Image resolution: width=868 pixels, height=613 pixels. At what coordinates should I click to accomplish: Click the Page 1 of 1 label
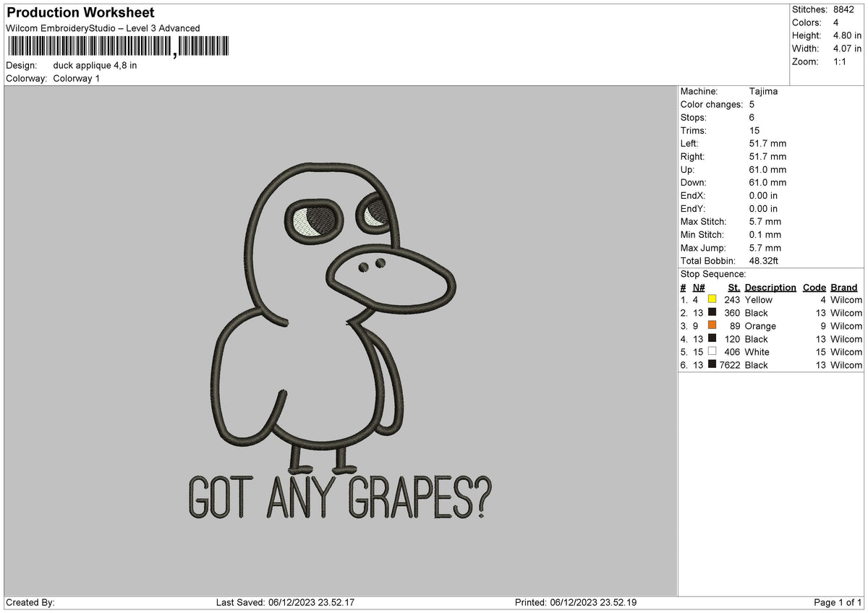[838, 602]
